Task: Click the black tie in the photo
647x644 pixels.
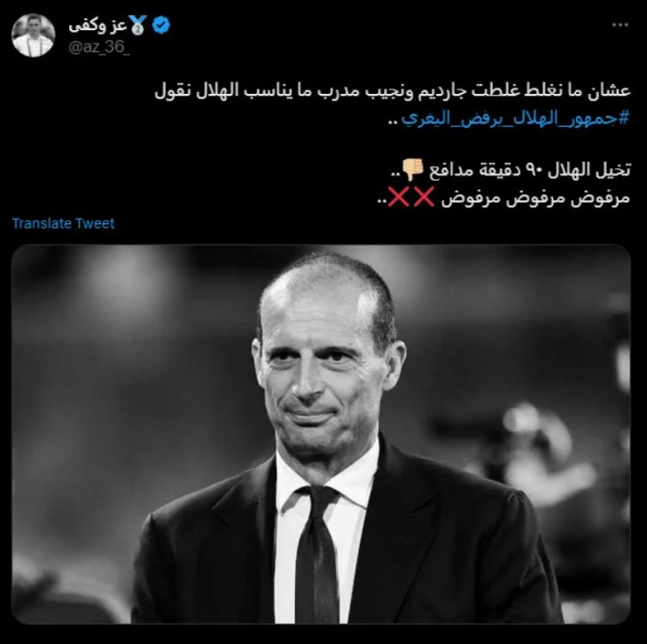Action: [316, 555]
